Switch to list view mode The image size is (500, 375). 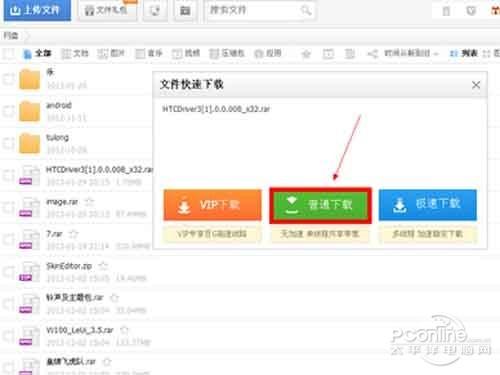[464, 53]
